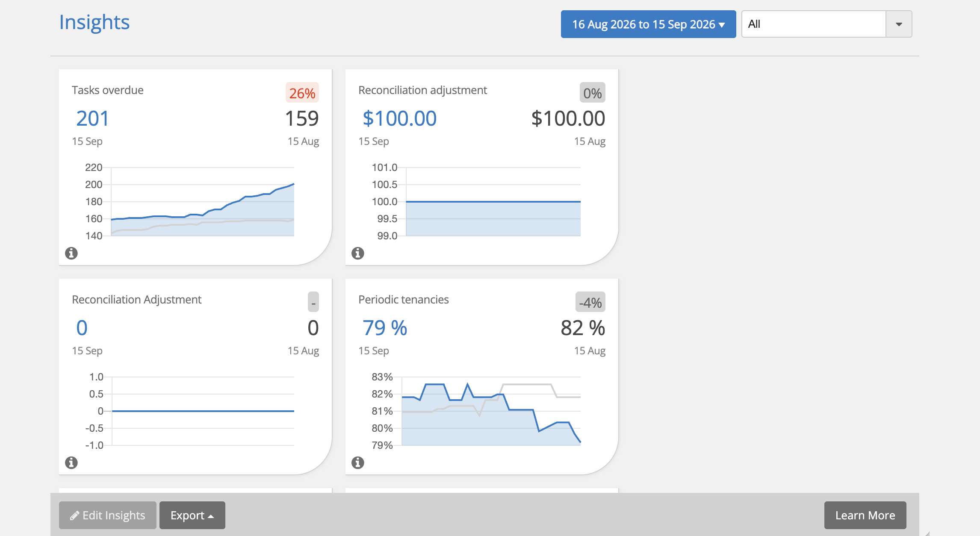The image size is (980, 536).
Task: Click the Periodic tenancies title
Action: pos(404,300)
